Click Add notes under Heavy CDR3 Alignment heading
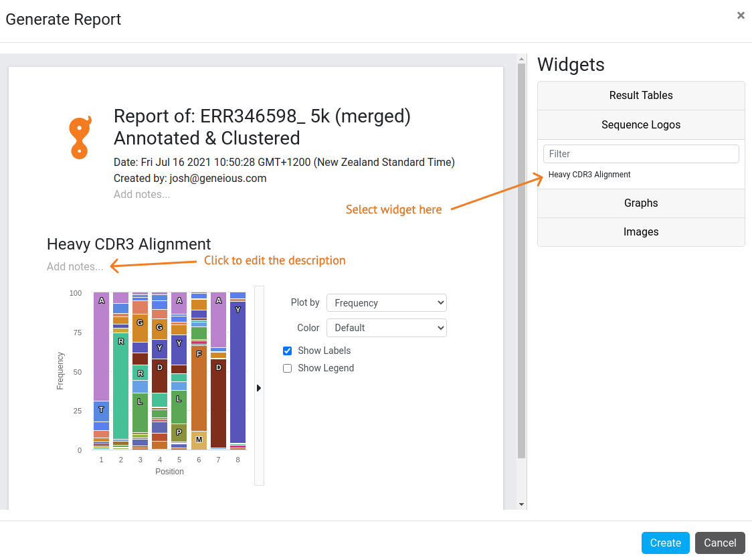 [x=75, y=266]
